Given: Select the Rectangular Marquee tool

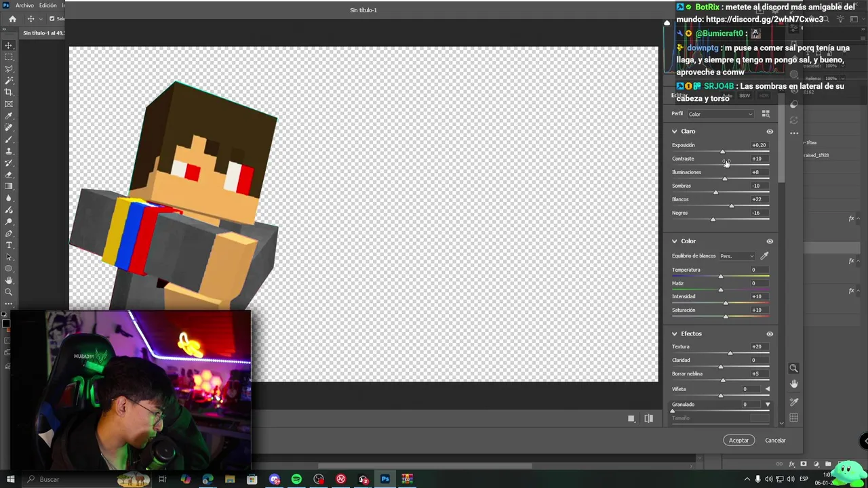Looking at the screenshot, I should [9, 57].
